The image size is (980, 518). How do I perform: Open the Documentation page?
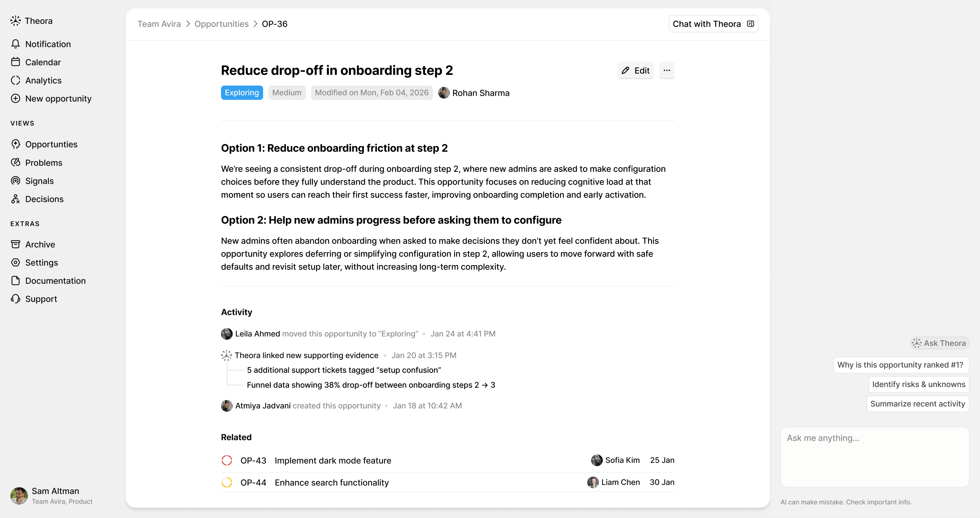pyautogui.click(x=55, y=280)
